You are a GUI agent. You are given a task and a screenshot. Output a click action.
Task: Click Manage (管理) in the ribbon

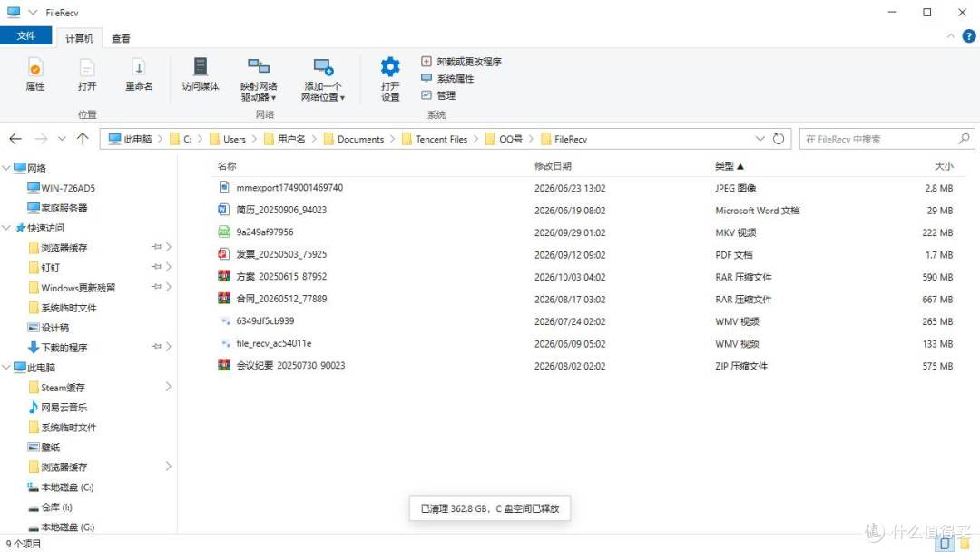point(438,95)
